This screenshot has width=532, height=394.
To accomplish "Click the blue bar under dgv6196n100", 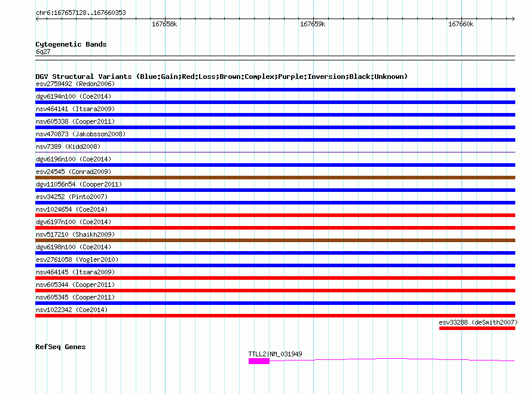I will (x=275, y=165).
